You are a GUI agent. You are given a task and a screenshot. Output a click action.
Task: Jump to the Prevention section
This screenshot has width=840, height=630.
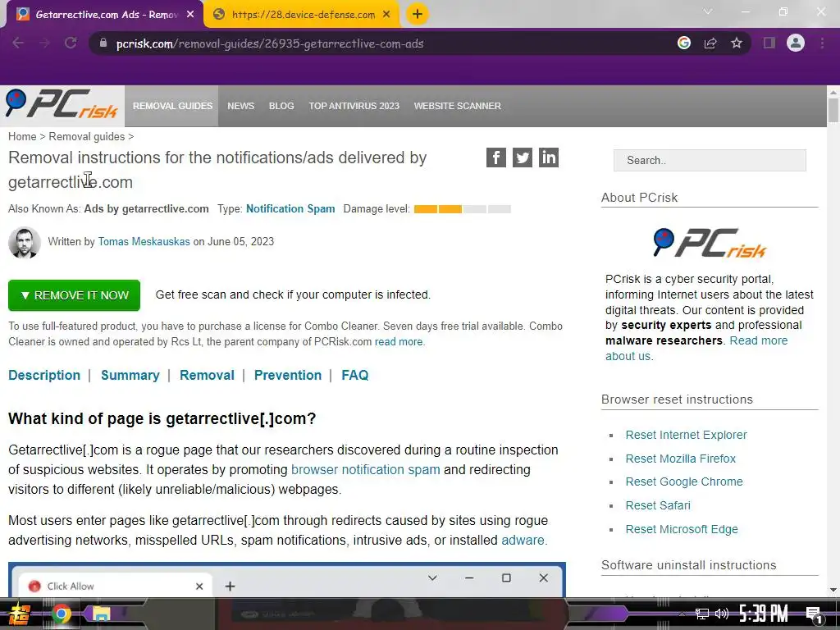click(x=288, y=375)
